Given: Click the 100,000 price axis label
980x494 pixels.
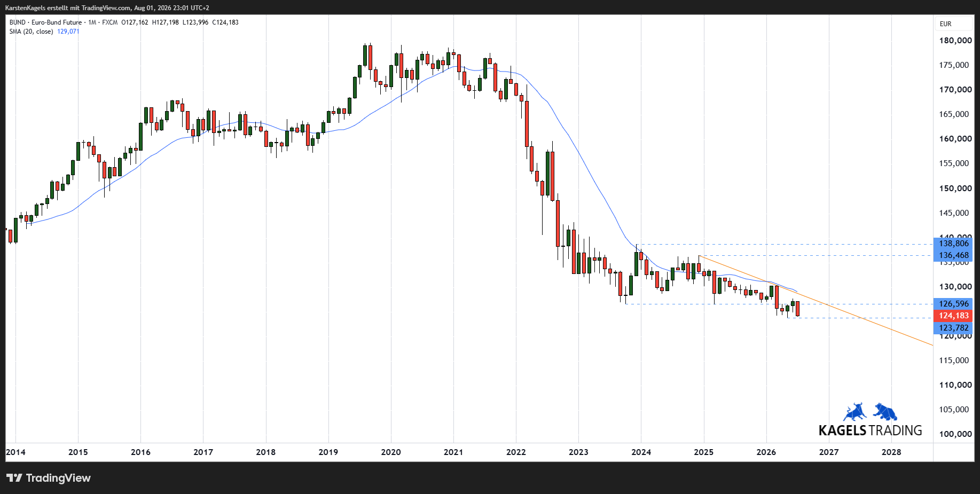Looking at the screenshot, I should (x=955, y=434).
